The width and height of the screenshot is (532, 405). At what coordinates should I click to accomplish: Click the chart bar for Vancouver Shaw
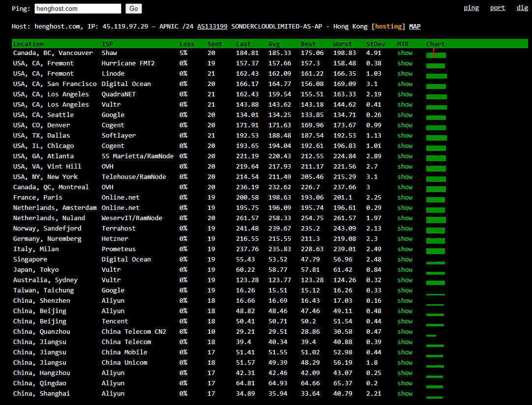coord(436,55)
